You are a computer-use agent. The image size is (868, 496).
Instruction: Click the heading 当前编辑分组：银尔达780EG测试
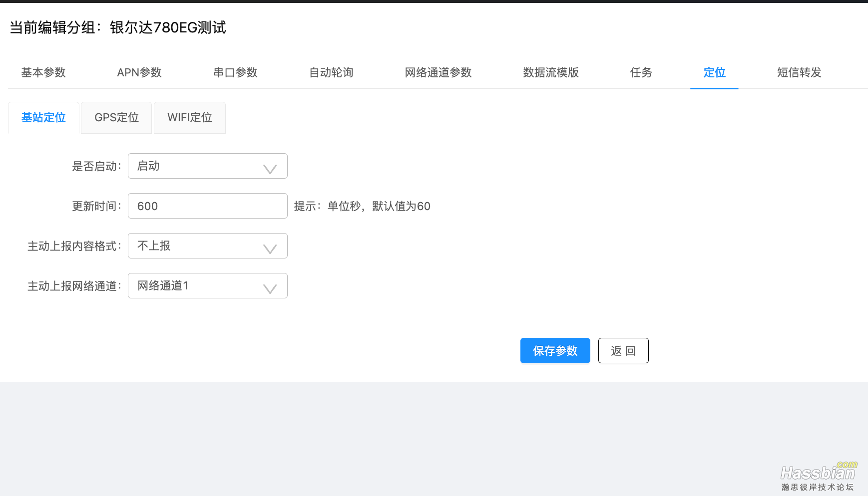[x=118, y=27]
